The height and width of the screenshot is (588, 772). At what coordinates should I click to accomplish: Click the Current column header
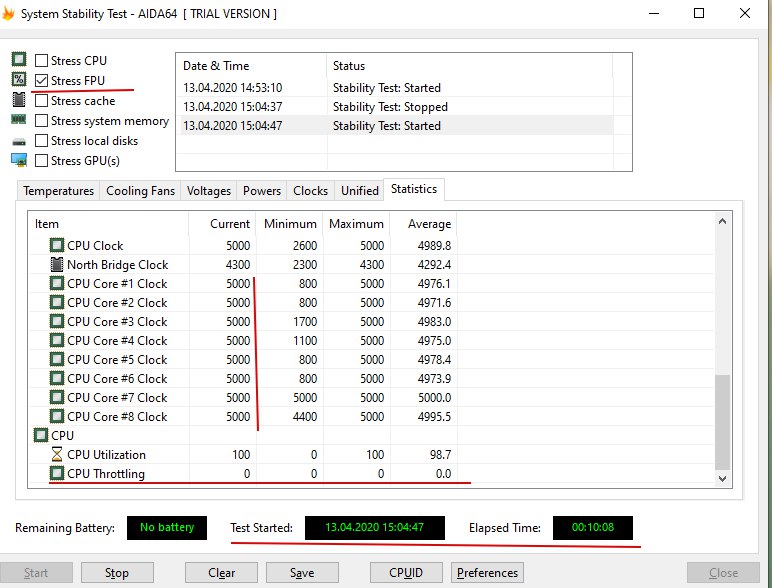pos(223,224)
